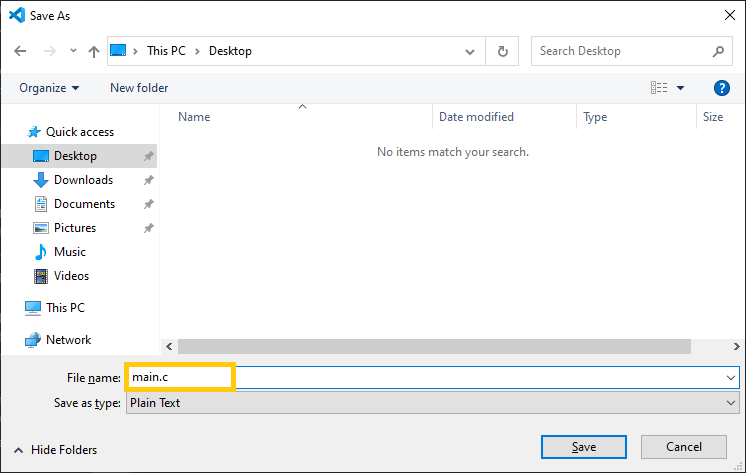The height and width of the screenshot is (473, 746).
Task: Open the Organize menu
Action: coord(49,88)
